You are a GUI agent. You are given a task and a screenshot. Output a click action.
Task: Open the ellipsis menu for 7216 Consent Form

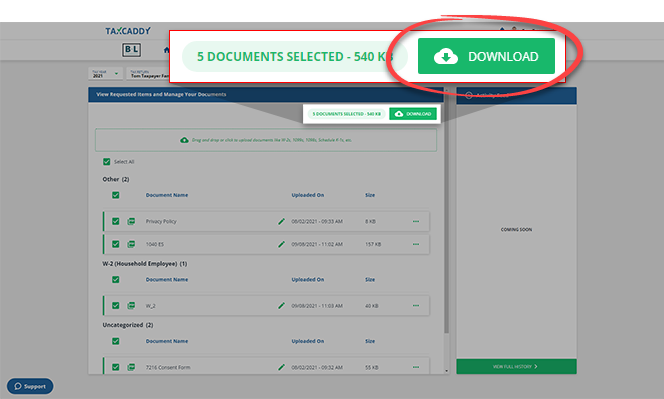pyautogui.click(x=416, y=367)
